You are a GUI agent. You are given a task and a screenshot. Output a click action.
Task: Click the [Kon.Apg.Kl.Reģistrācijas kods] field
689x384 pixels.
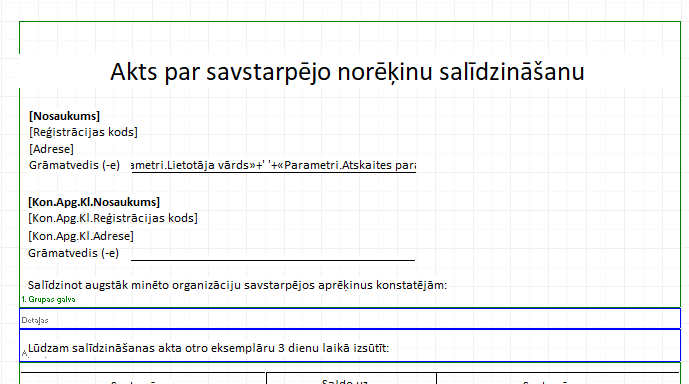pyautogui.click(x=113, y=218)
